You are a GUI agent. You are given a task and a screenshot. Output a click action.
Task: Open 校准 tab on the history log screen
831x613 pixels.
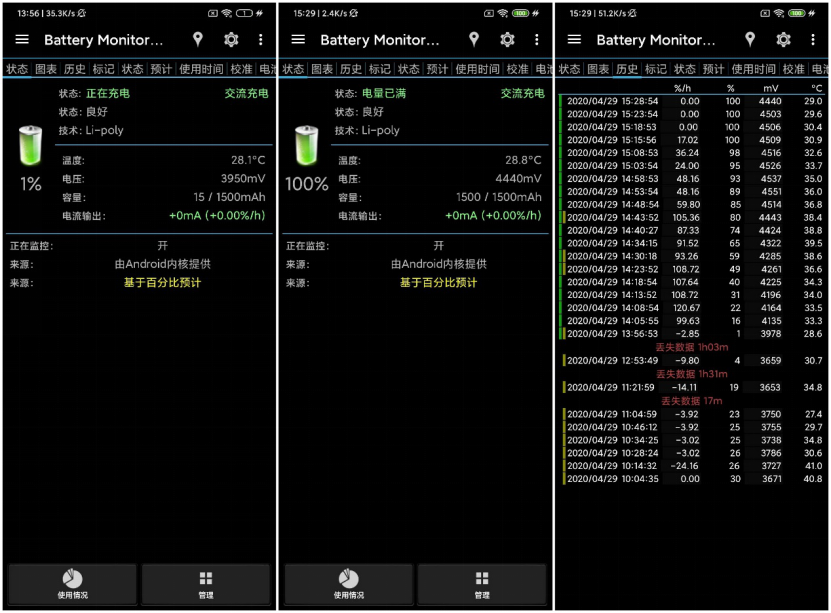(793, 70)
